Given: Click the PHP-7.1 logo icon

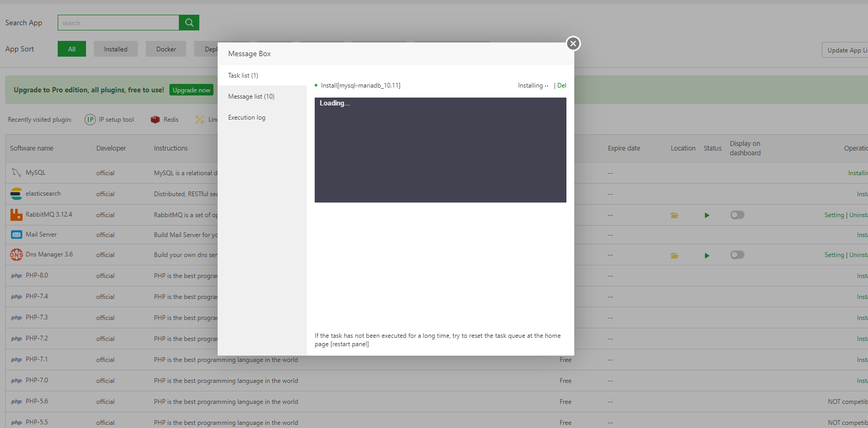Looking at the screenshot, I should (17, 360).
